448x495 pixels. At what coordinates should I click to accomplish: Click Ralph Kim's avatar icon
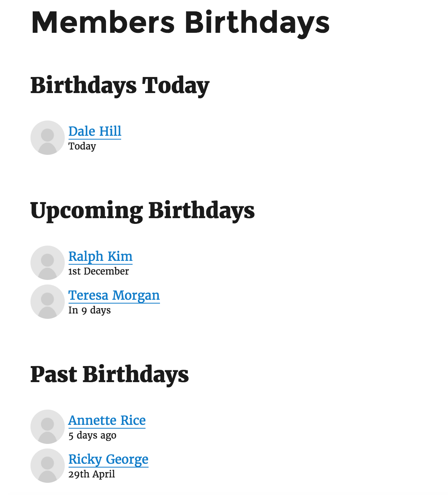click(47, 263)
